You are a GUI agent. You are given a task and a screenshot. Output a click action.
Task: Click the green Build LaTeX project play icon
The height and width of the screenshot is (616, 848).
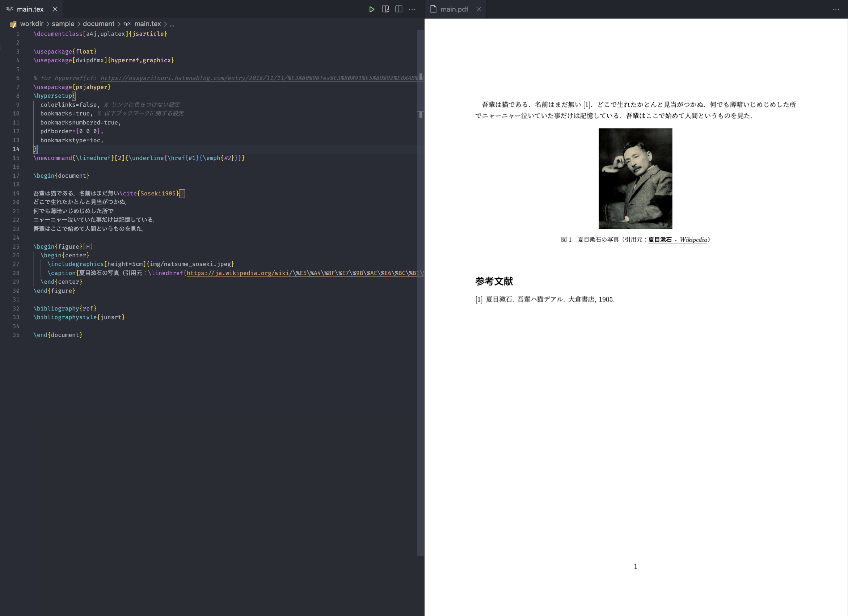coord(371,9)
